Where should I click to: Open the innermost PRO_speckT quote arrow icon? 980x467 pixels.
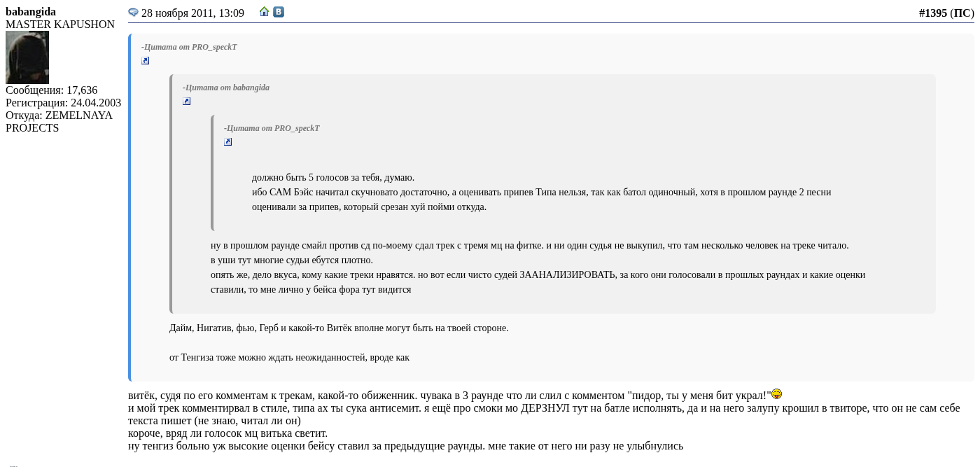pyautogui.click(x=228, y=142)
